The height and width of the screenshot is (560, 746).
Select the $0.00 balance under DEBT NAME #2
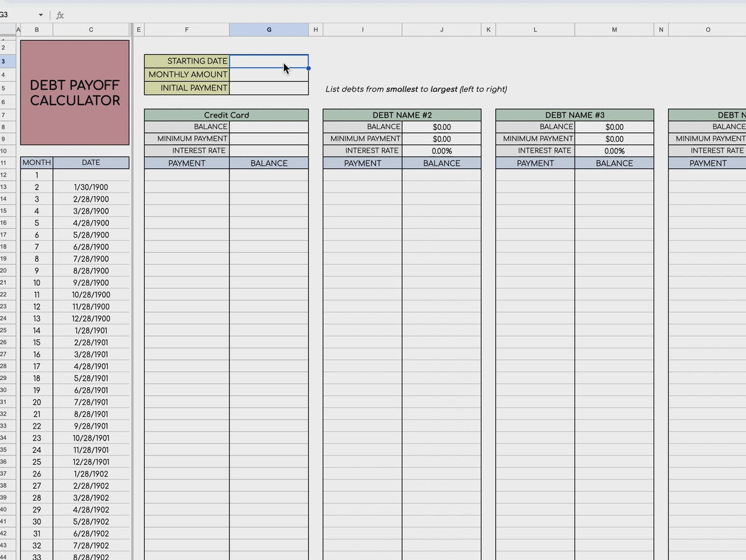442,126
